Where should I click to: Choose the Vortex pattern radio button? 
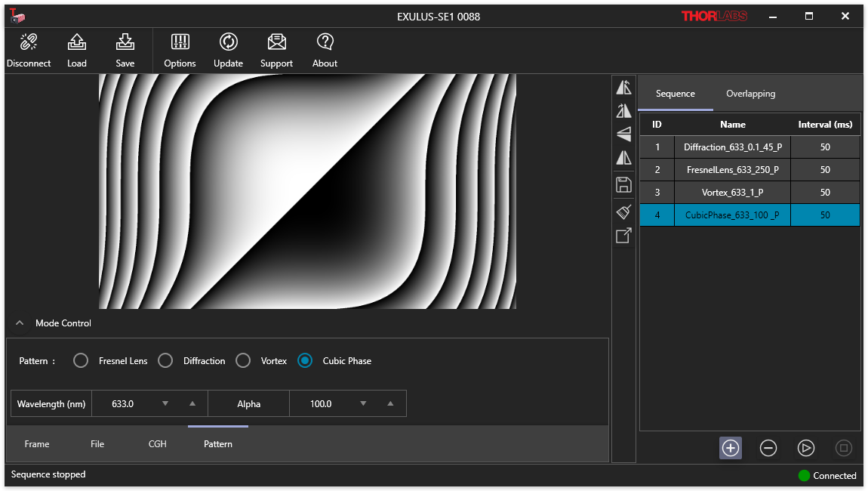click(243, 361)
